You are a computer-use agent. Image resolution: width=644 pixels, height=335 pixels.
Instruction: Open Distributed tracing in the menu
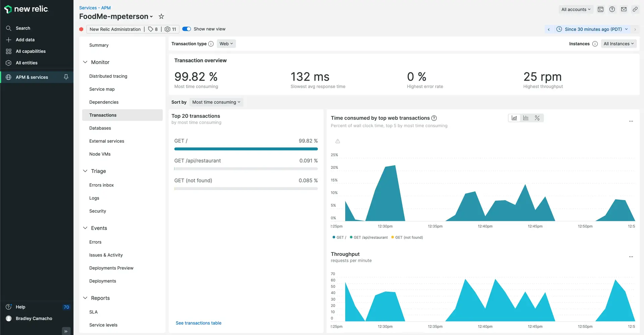(108, 76)
